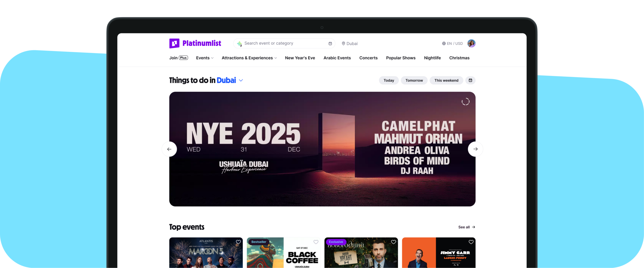Viewport: 644px width, 268px height.
Task: Favorite the Maroon 5 event heart
Action: pyautogui.click(x=238, y=242)
